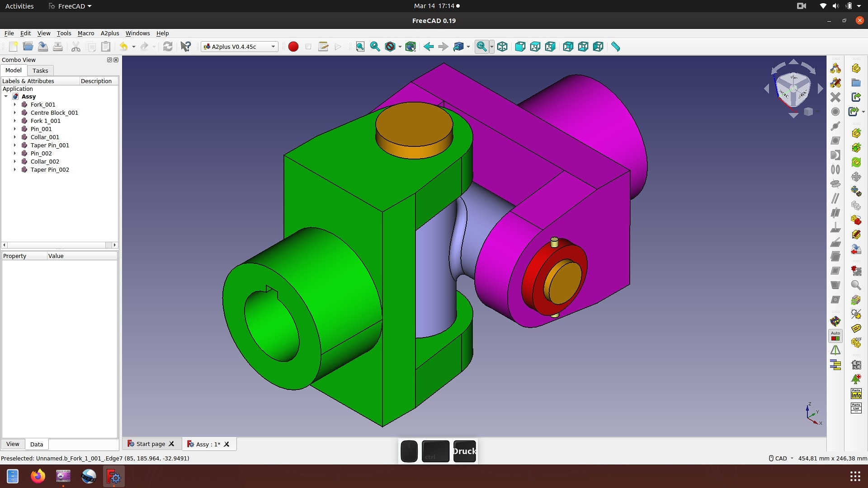
Task: Open the A2plus menu
Action: (x=110, y=33)
